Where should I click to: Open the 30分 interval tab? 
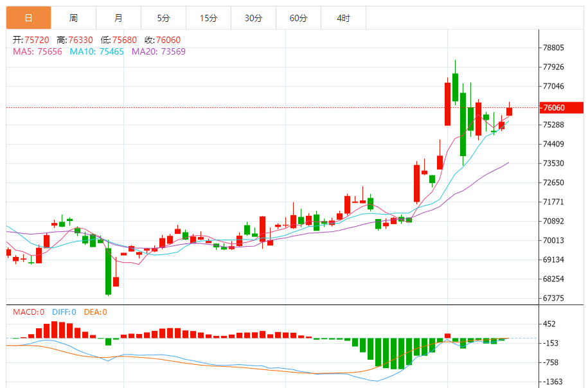click(x=253, y=17)
